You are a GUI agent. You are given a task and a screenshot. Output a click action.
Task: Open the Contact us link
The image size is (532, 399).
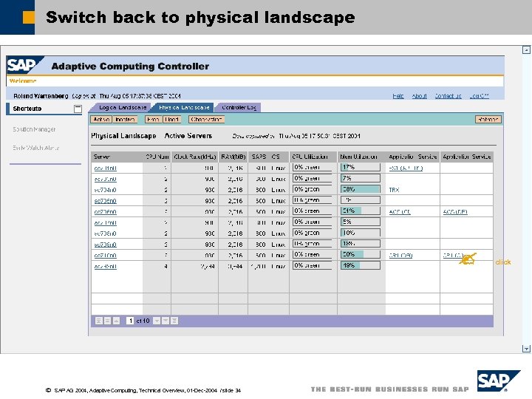pyautogui.click(x=449, y=96)
